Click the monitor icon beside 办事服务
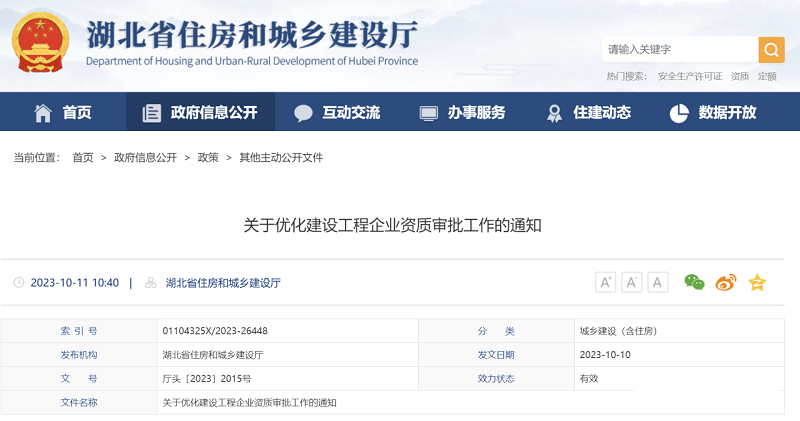This screenshot has width=800, height=421. 429,113
